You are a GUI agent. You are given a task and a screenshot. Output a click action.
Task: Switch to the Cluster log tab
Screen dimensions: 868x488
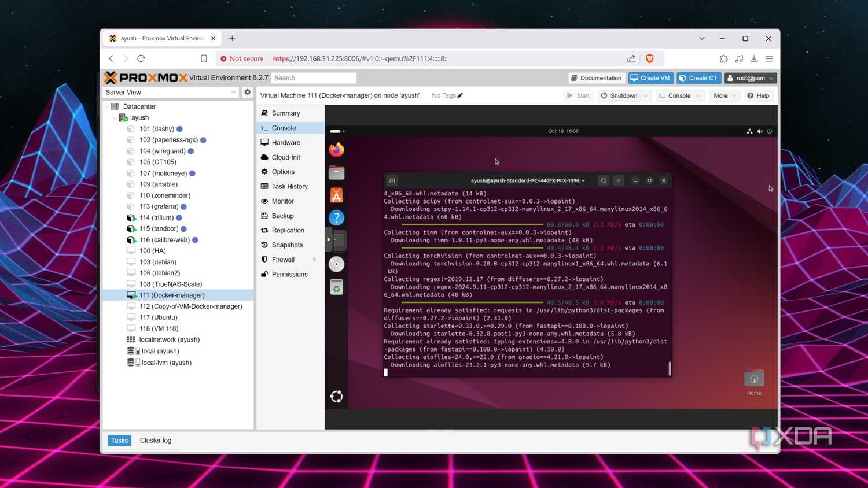pos(156,441)
